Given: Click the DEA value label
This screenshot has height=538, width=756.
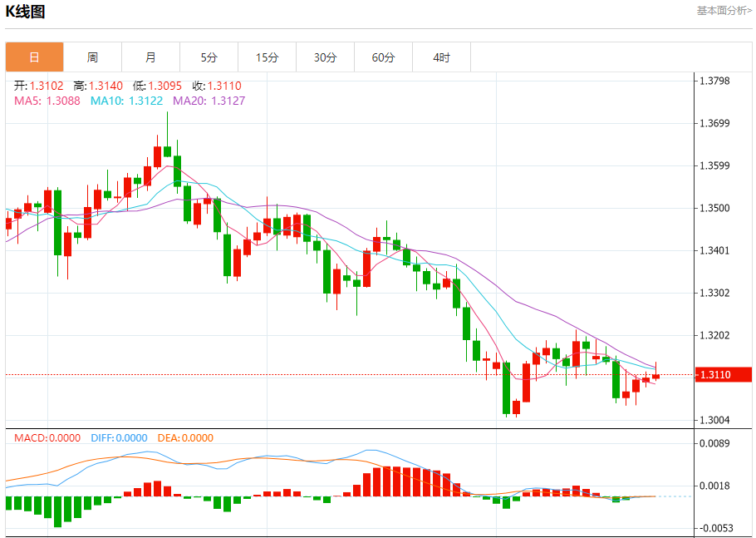Looking at the screenshot, I should [185, 437].
